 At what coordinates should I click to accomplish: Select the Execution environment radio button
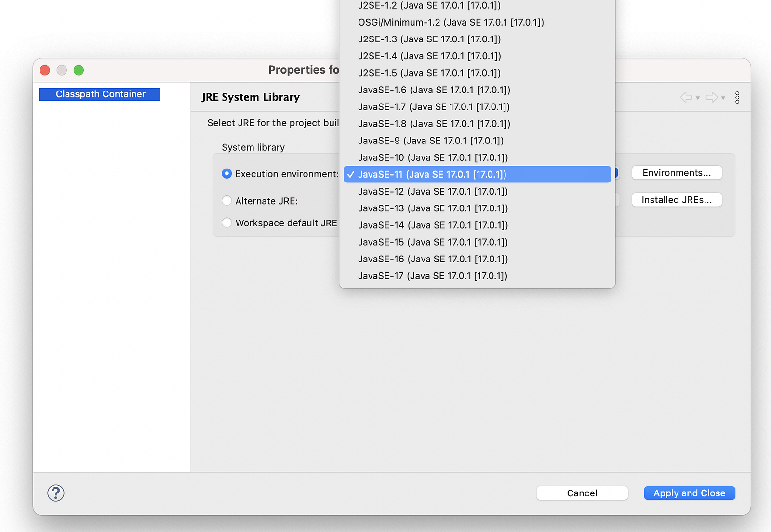(x=226, y=174)
